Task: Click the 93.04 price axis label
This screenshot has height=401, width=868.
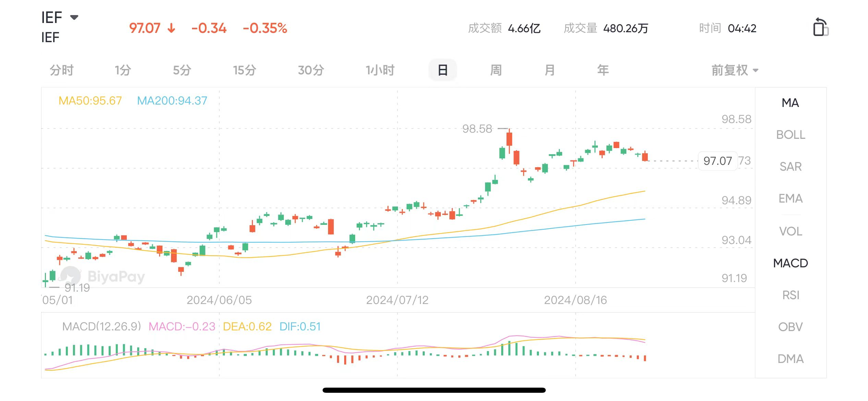Action: 736,240
